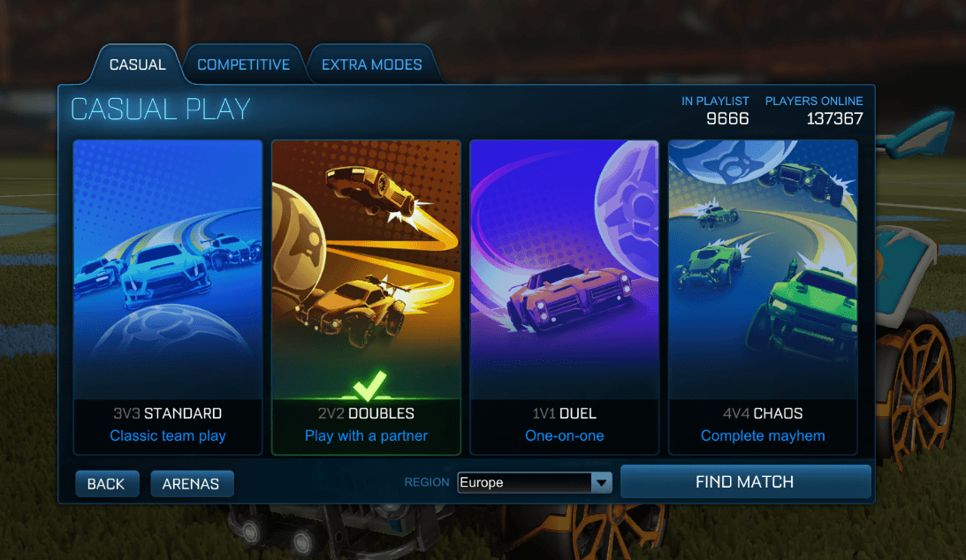Click the orange Duel car artwork

570,298
